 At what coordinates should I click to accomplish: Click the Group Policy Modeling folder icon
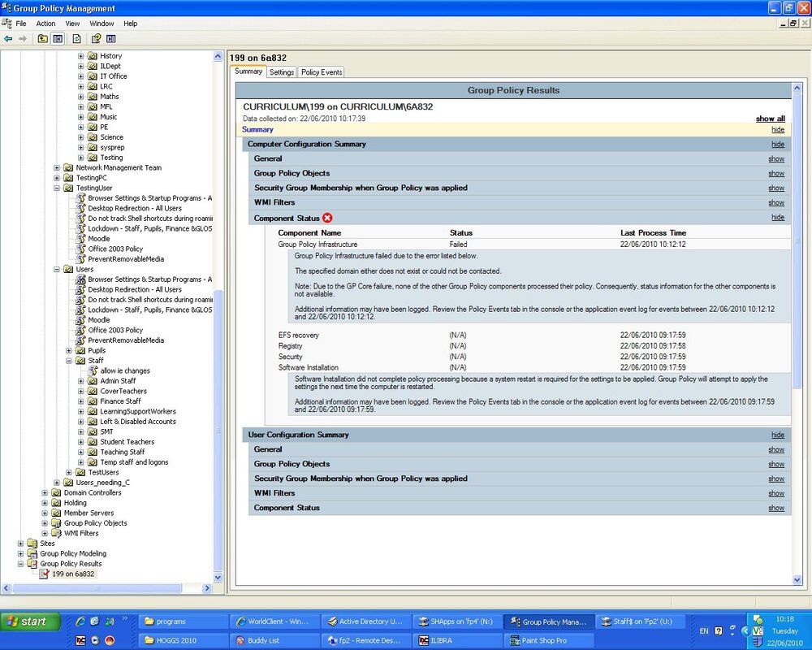pyautogui.click(x=32, y=553)
